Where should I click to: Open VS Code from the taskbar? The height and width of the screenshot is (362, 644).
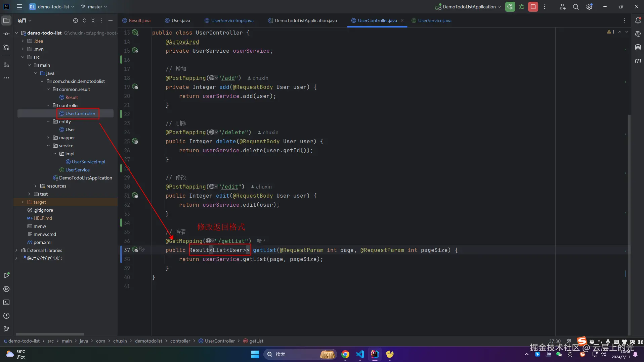pyautogui.click(x=360, y=354)
